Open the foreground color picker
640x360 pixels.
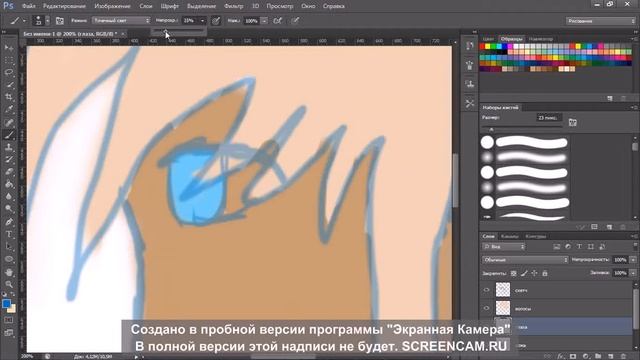(6, 304)
